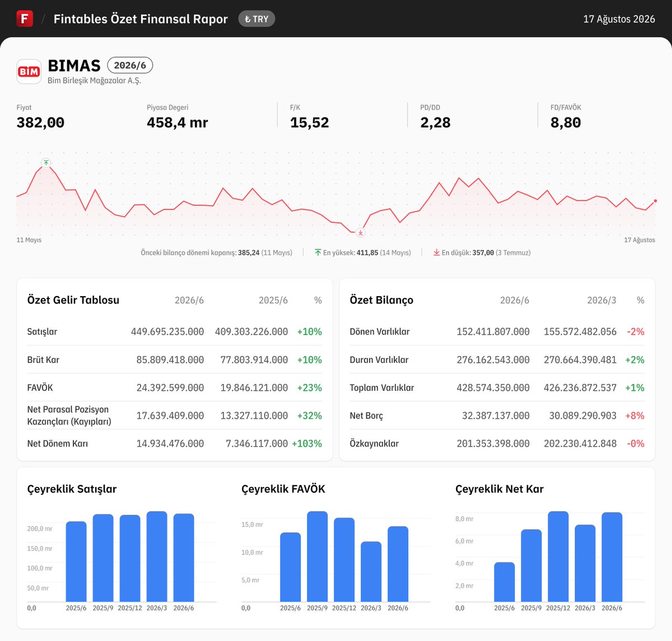
Task: Click the PD/DD value 2,28
Action: point(436,123)
